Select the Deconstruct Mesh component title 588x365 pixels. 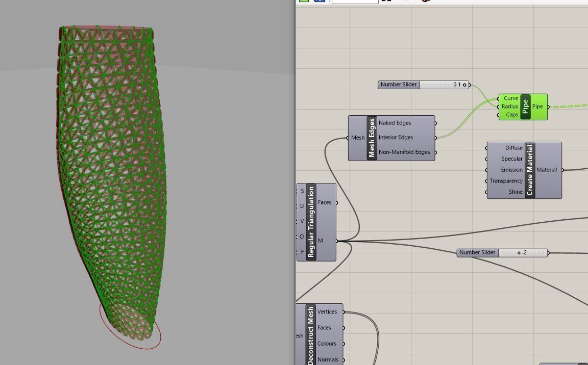(x=310, y=335)
